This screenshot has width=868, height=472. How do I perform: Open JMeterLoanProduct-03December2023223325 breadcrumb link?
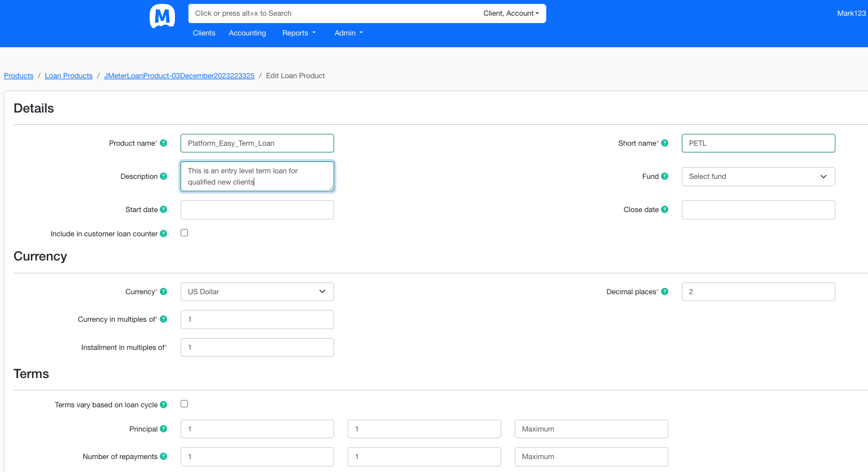179,76
